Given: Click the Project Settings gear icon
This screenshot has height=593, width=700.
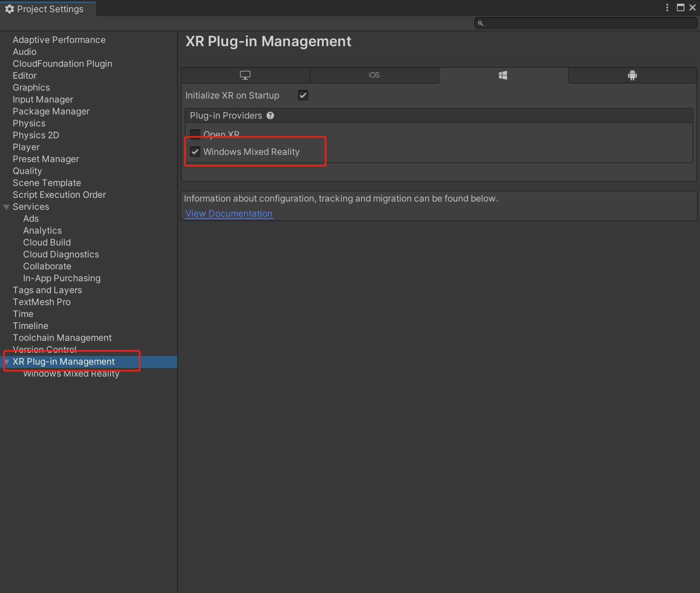Looking at the screenshot, I should [9, 9].
